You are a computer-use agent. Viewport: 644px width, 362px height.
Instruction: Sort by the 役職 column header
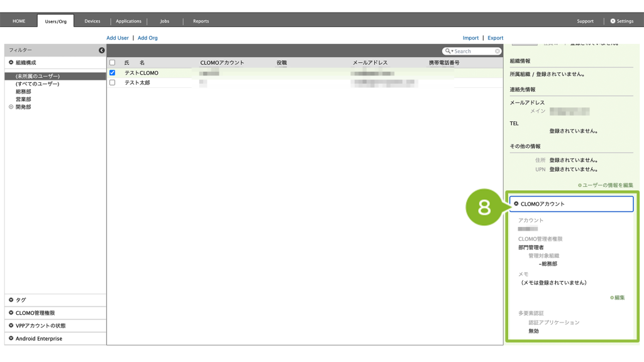(x=282, y=63)
